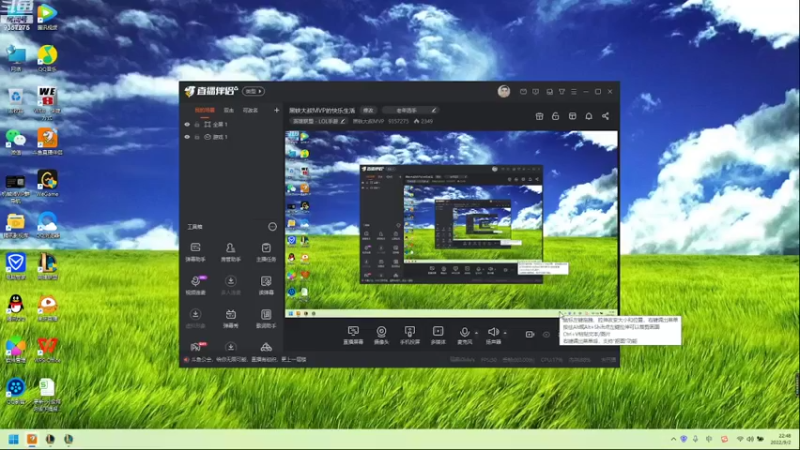The width and height of the screenshot is (800, 450).
Task: Click the live preview canvas
Action: click(x=451, y=224)
